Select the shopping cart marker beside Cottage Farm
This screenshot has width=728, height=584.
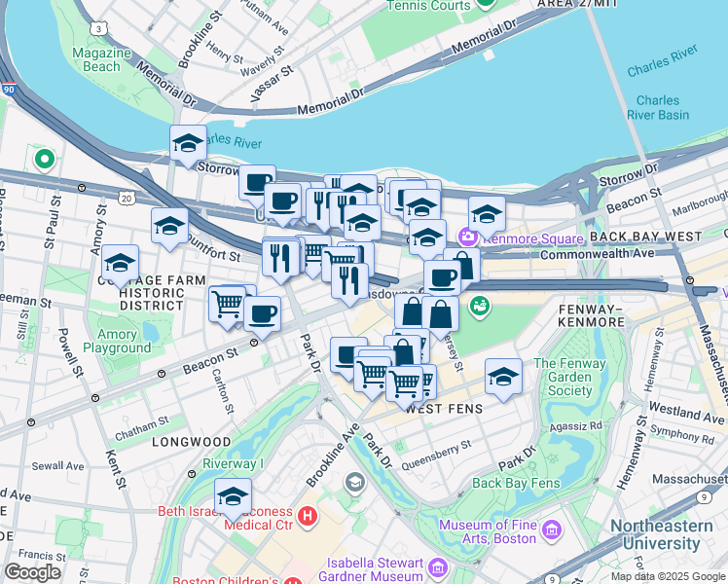click(227, 306)
